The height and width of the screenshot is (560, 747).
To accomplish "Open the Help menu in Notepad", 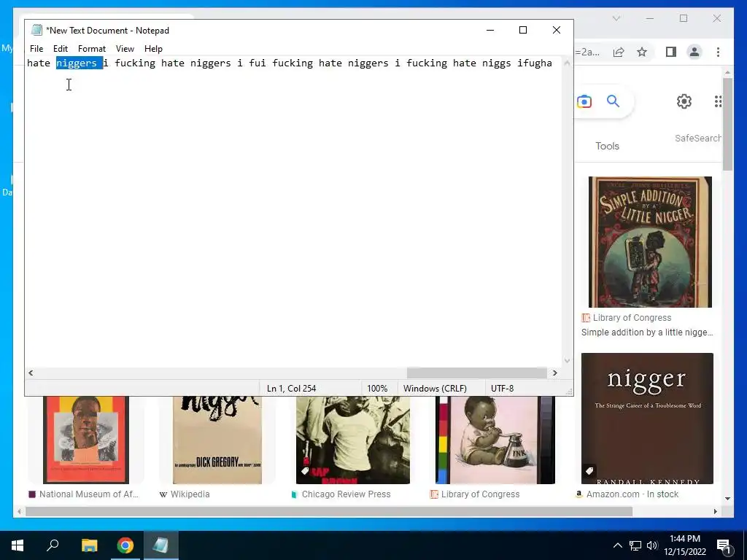I will tap(153, 49).
